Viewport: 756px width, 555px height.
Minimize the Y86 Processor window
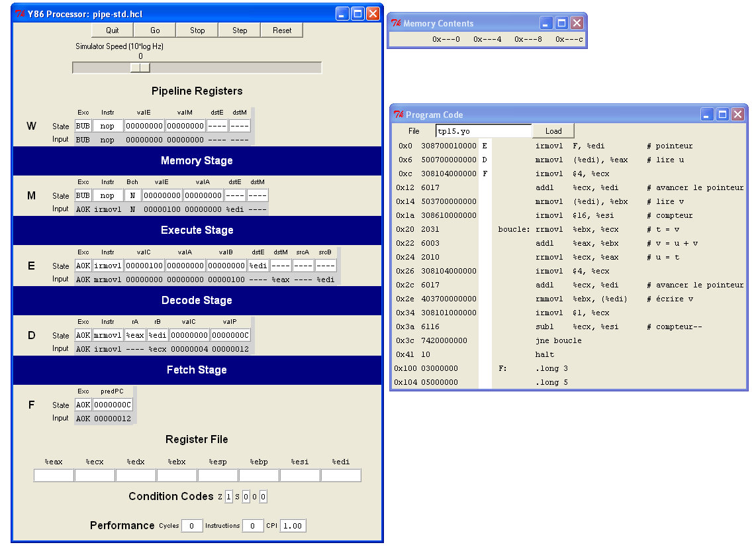[342, 13]
